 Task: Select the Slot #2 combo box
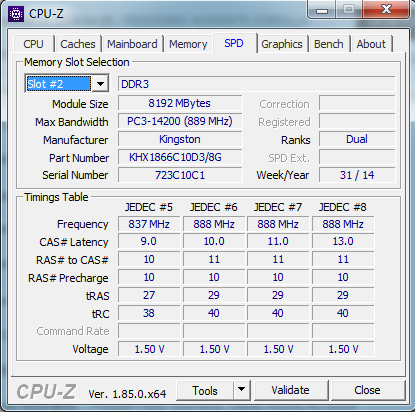point(66,84)
